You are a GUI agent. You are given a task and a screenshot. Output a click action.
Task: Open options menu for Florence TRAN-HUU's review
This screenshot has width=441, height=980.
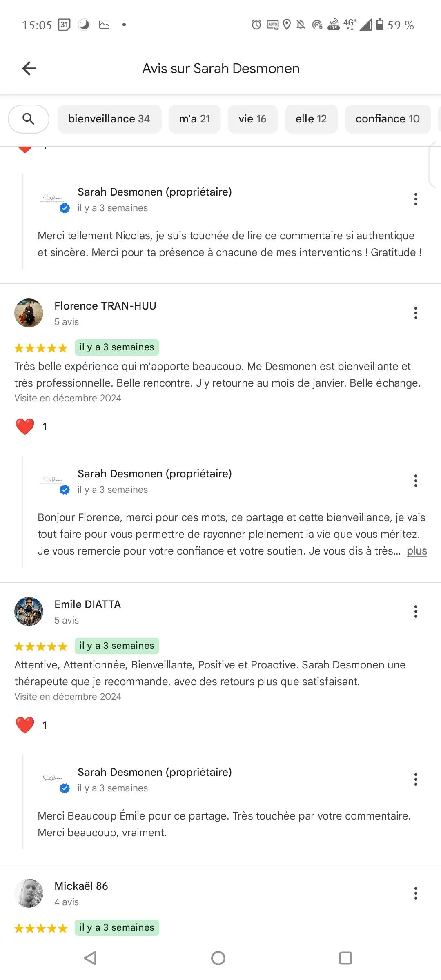[416, 313]
